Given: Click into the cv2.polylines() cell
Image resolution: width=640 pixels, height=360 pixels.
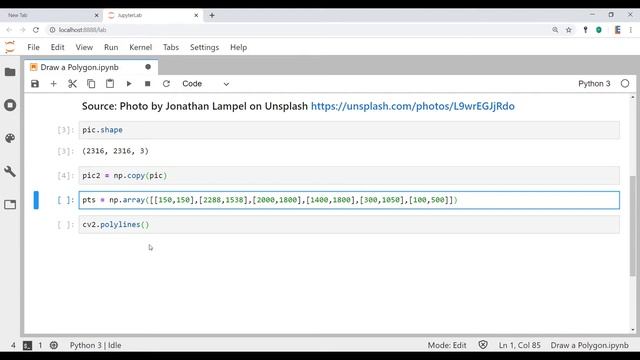Looking at the screenshot, I should coord(349,224).
